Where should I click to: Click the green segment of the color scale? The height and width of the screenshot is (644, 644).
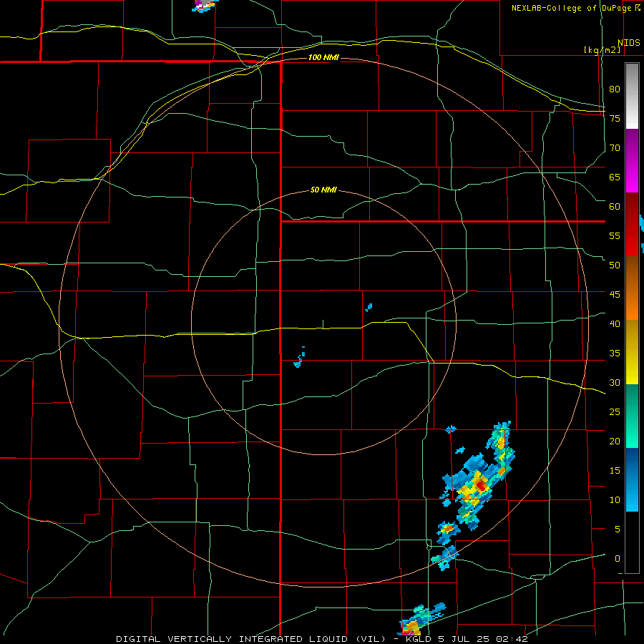(x=632, y=416)
